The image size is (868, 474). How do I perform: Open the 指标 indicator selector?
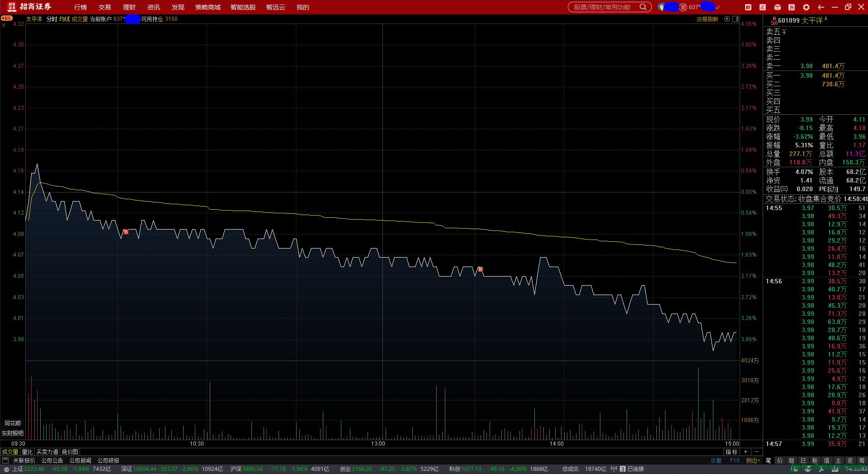point(731,452)
